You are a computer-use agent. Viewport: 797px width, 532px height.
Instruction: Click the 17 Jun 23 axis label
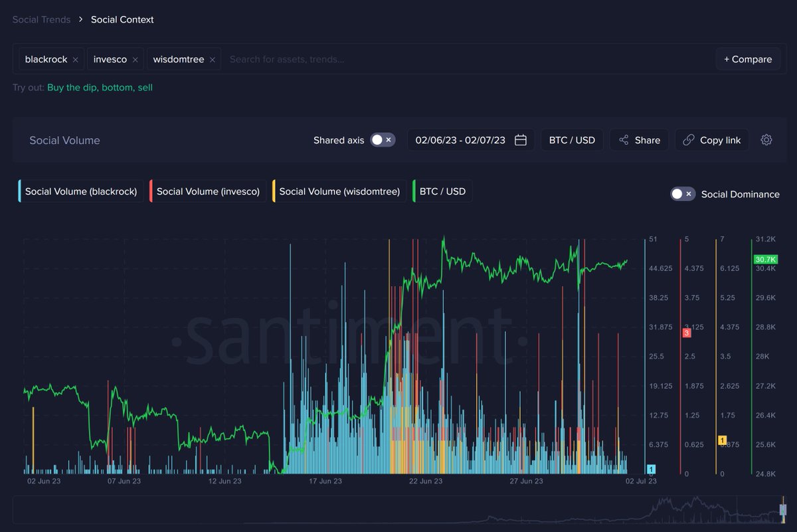[325, 481]
